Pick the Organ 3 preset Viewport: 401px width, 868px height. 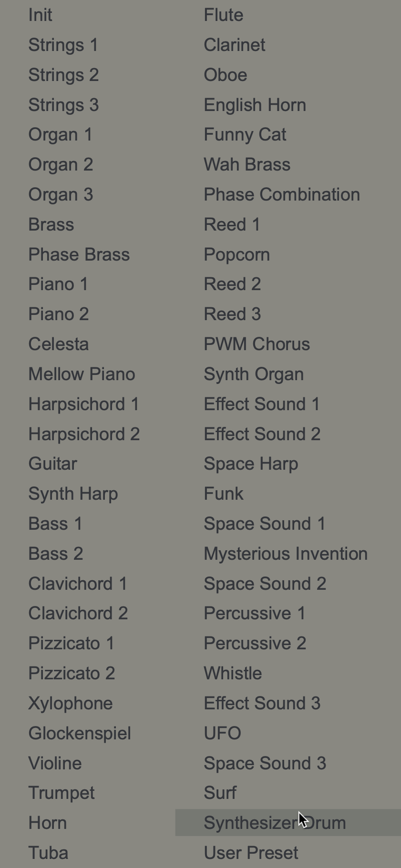(x=61, y=195)
